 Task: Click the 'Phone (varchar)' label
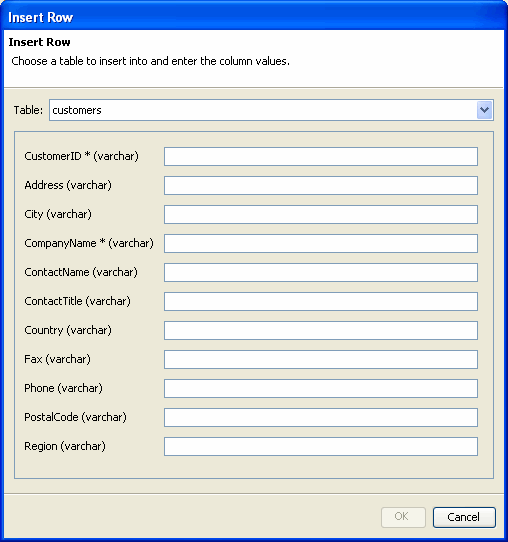tap(64, 389)
